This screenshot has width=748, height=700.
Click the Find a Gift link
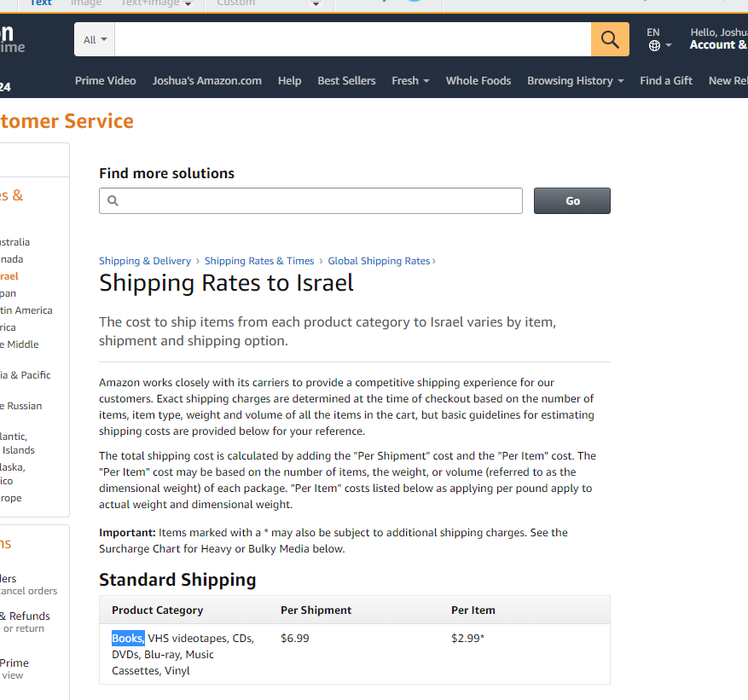[665, 81]
